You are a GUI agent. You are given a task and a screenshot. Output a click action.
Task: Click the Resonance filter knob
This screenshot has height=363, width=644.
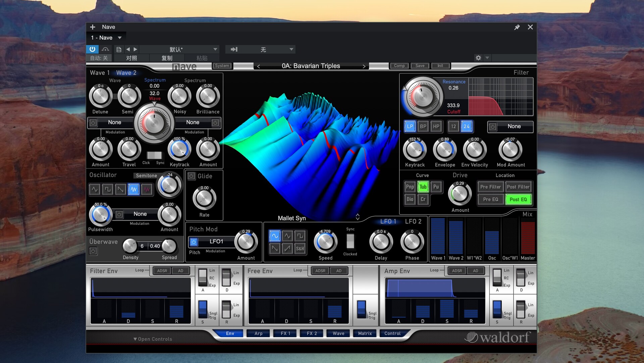coord(422,97)
